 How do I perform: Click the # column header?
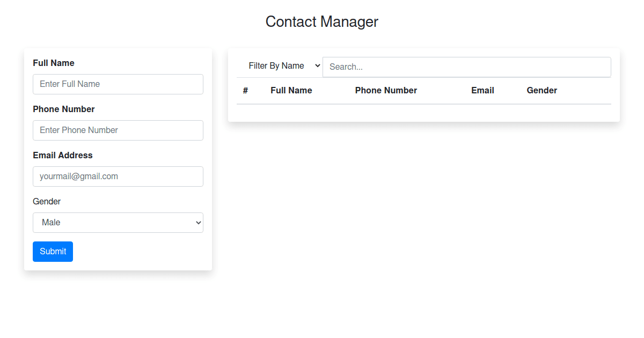pos(245,91)
